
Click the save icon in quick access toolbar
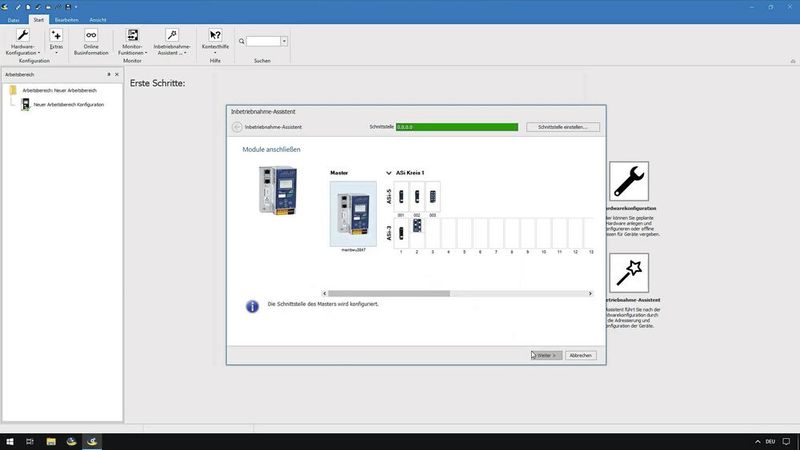click(67, 7)
